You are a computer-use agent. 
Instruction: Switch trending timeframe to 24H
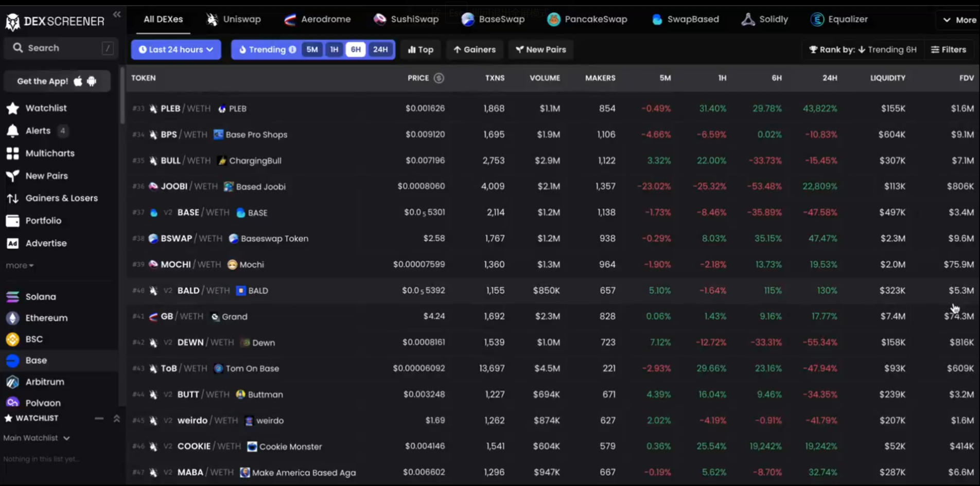tap(380, 49)
